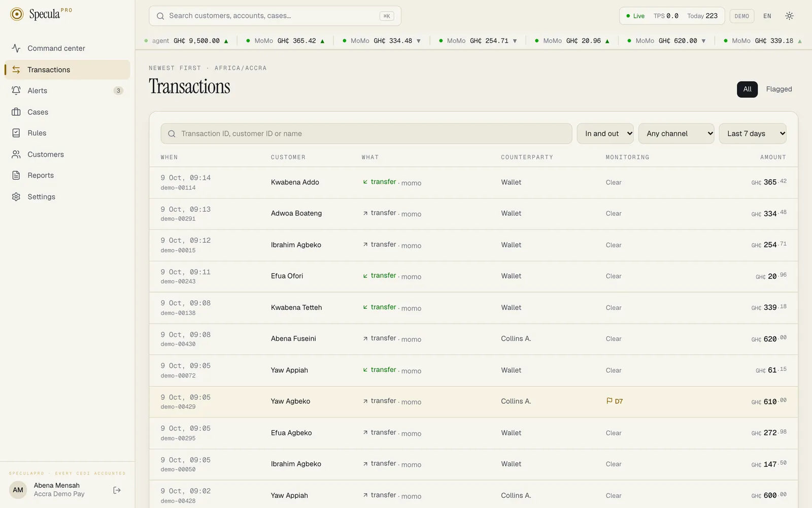Click transaction ID demo-00050
Image resolution: width=812 pixels, height=508 pixels.
(178, 469)
